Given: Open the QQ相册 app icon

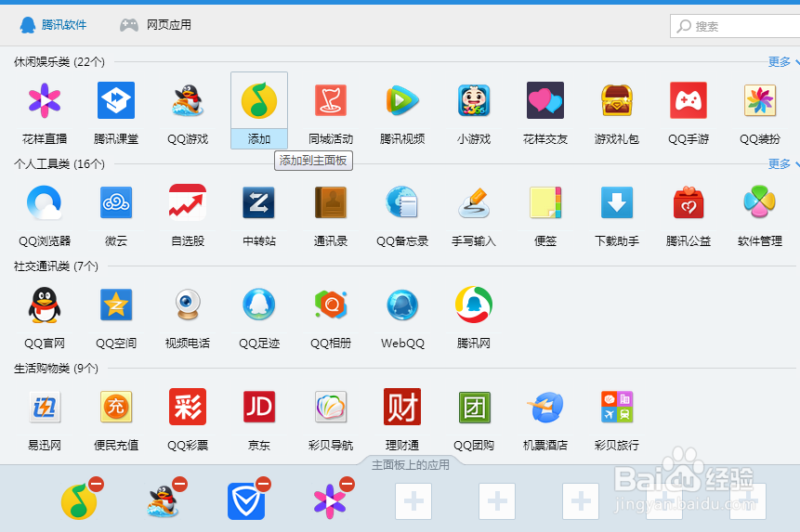Looking at the screenshot, I should 331,305.
